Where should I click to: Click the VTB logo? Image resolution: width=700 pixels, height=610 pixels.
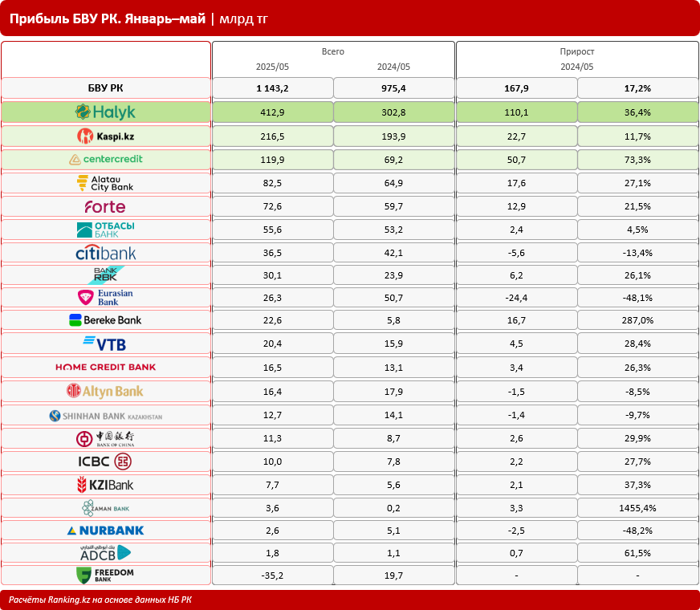pos(105,344)
